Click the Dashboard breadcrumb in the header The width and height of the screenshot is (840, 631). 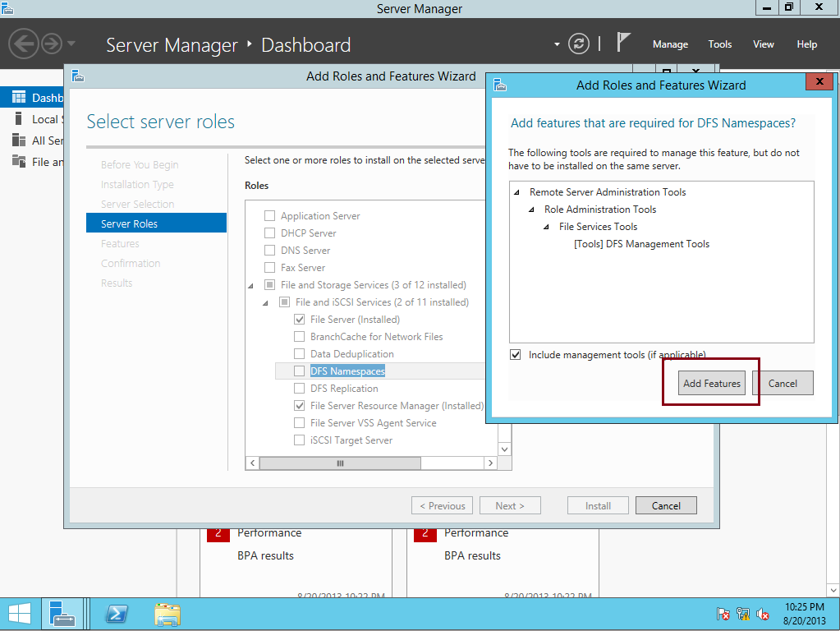(x=306, y=44)
